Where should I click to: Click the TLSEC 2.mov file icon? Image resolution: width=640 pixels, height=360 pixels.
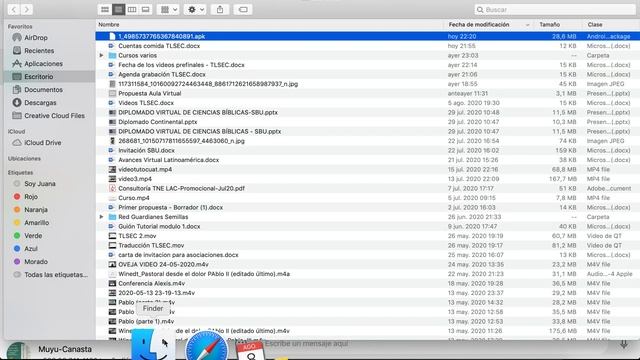pos(112,236)
